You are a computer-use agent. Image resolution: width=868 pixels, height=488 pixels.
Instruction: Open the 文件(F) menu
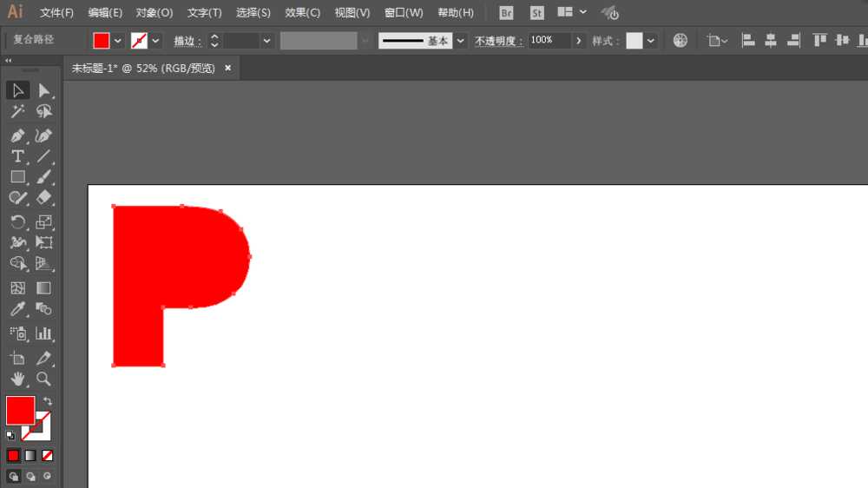pos(56,13)
